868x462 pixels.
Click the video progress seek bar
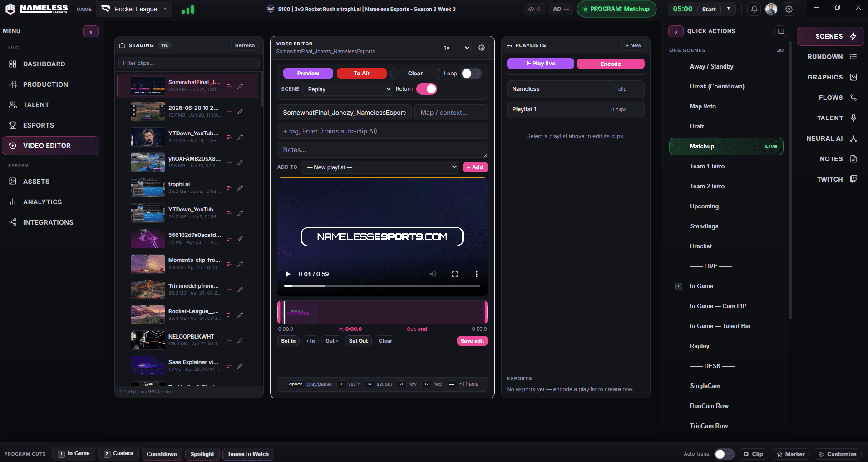[382, 286]
